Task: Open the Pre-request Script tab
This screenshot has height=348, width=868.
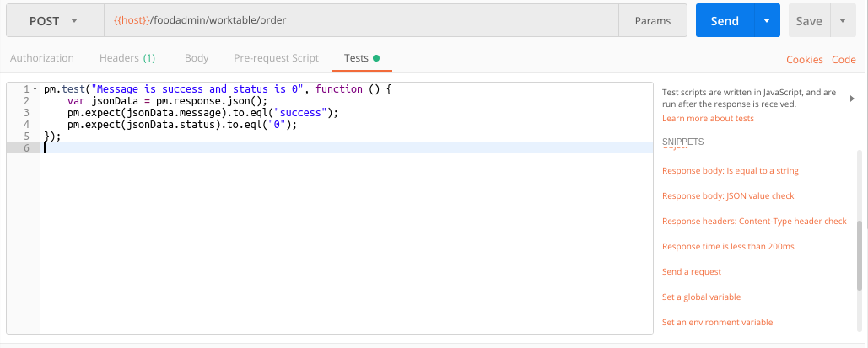Action: point(276,58)
